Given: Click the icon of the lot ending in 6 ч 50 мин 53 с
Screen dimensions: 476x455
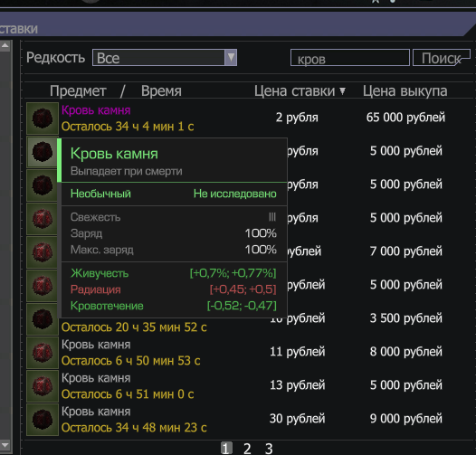Looking at the screenshot, I should click(x=43, y=353).
